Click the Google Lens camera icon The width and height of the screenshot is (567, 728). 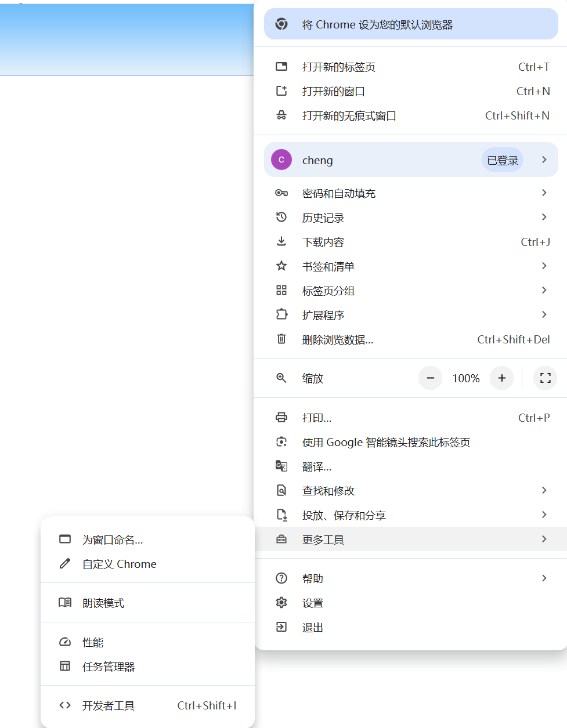(281, 441)
